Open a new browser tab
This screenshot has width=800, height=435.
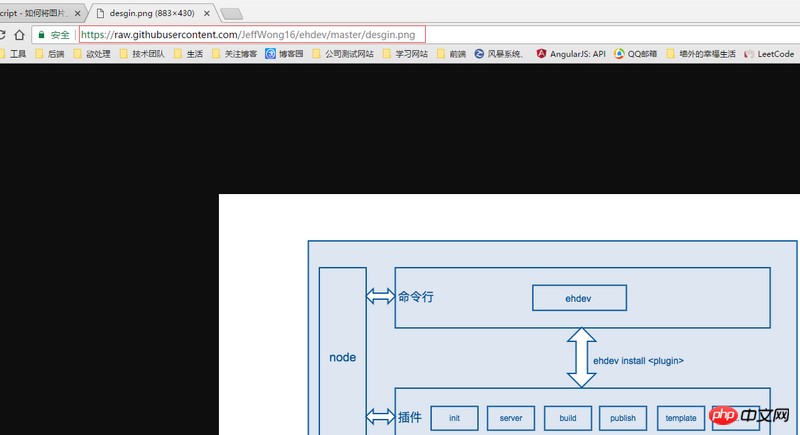(232, 14)
